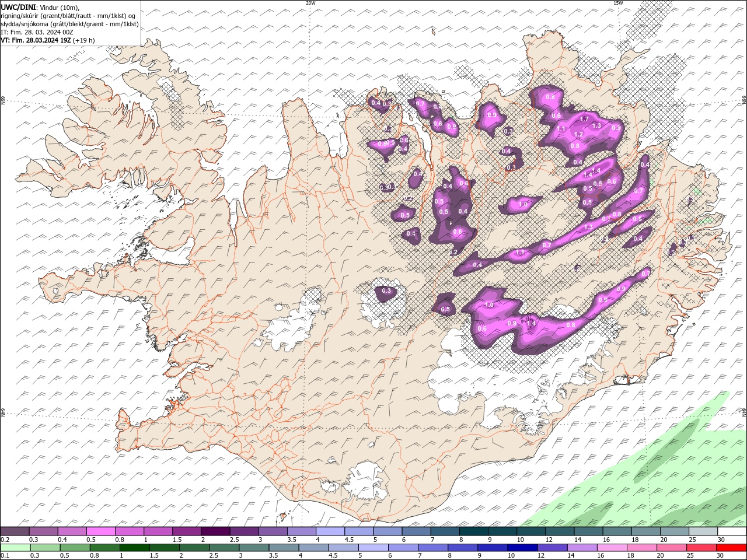Select the bright red 30 rain swatch
Screen dimensions: 747x560
[730, 548]
